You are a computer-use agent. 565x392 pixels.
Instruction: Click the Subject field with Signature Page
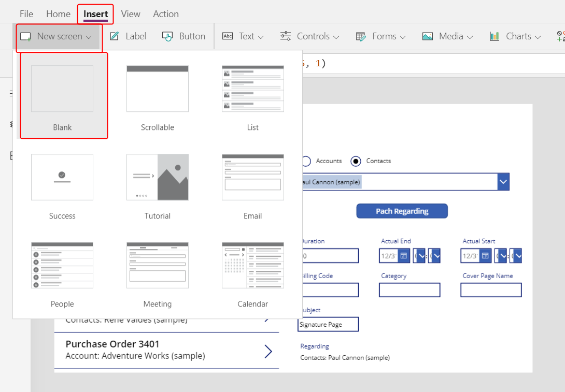(328, 324)
